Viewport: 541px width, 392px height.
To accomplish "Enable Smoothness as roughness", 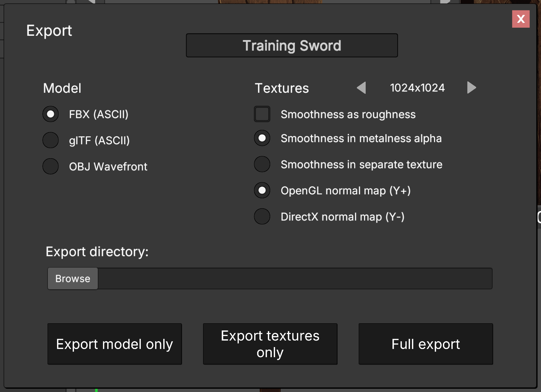I will click(x=262, y=114).
